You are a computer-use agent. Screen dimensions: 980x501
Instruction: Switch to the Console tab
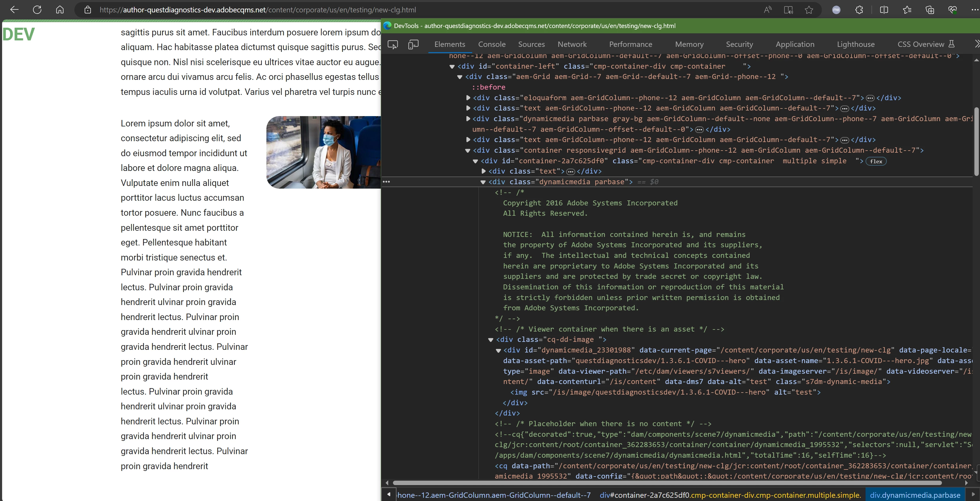coord(491,45)
